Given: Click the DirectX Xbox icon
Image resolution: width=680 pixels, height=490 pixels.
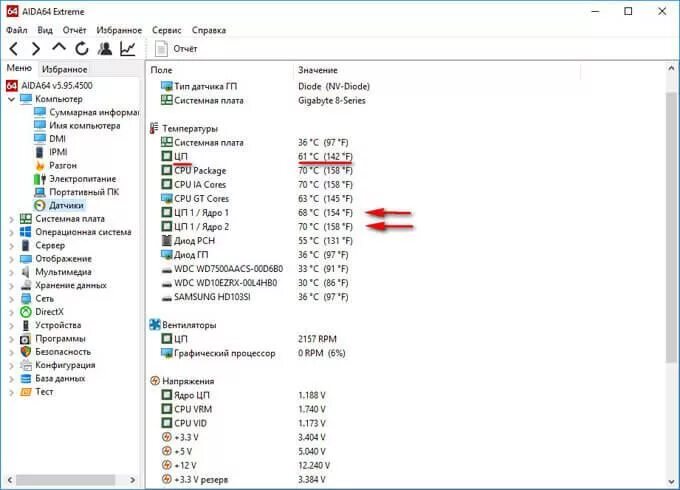Looking at the screenshot, I should (x=26, y=312).
